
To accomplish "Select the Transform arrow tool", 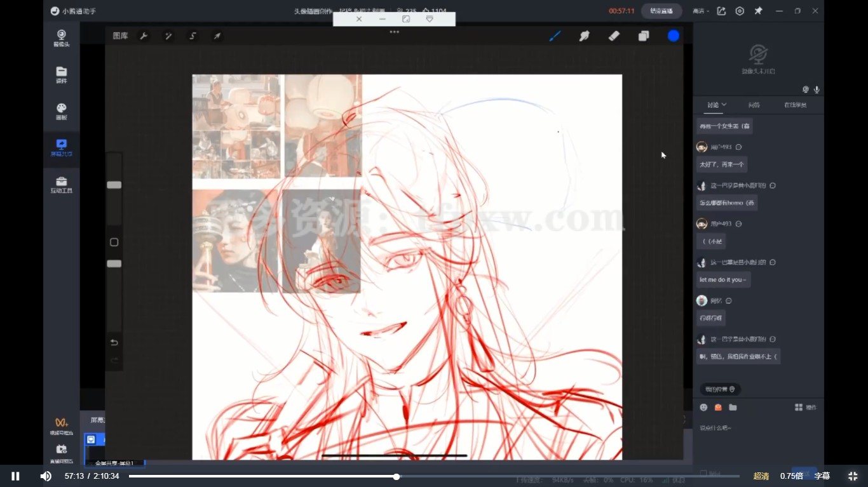I will [217, 36].
